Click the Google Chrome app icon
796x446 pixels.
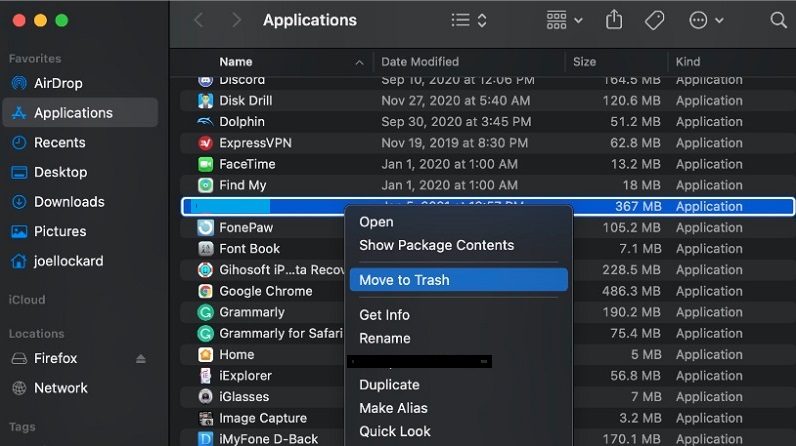point(205,291)
